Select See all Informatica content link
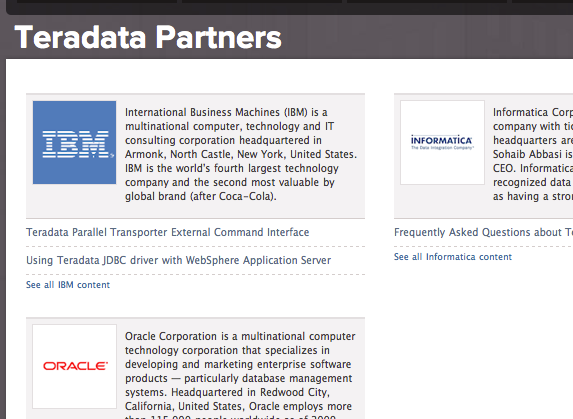573x419 pixels. click(453, 257)
